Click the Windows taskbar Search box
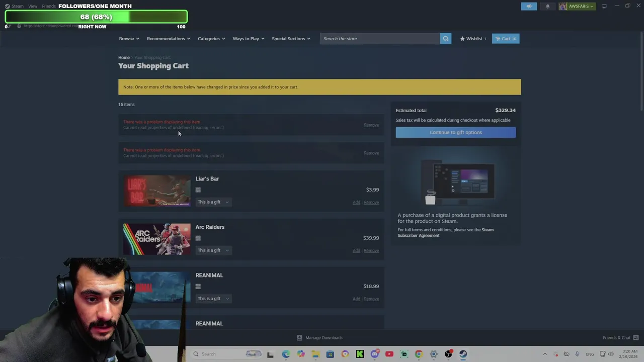Screen dimensions: 644x362 (x=226, y=354)
